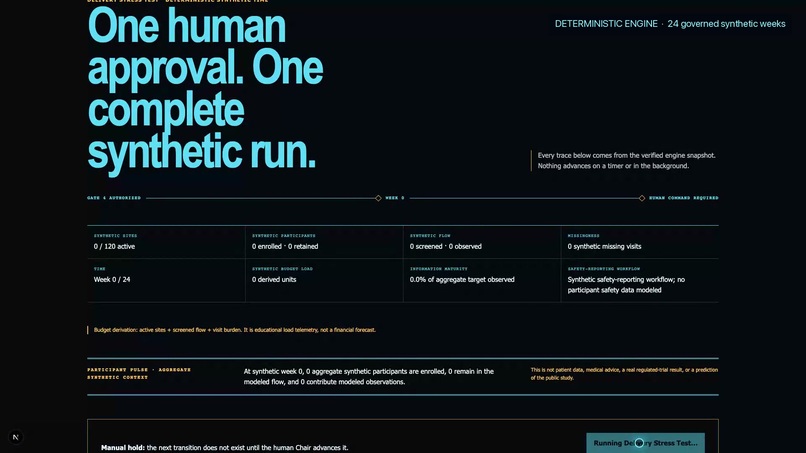Click the '0 synthetic missing visits' value
Screen dimensions: 806x453
click(x=604, y=246)
